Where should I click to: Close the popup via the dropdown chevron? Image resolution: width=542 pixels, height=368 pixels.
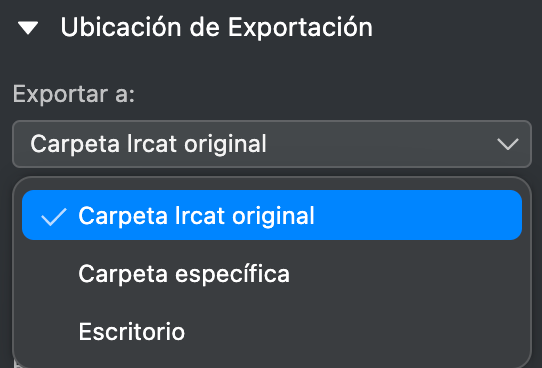click(507, 144)
